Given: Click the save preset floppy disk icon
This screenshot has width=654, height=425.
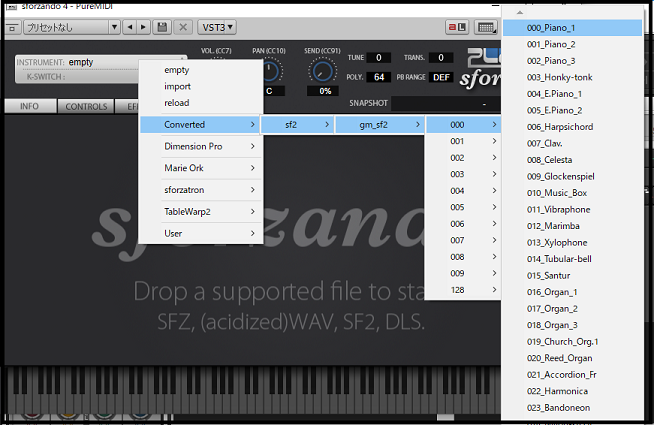Looking at the screenshot, I should [162, 28].
